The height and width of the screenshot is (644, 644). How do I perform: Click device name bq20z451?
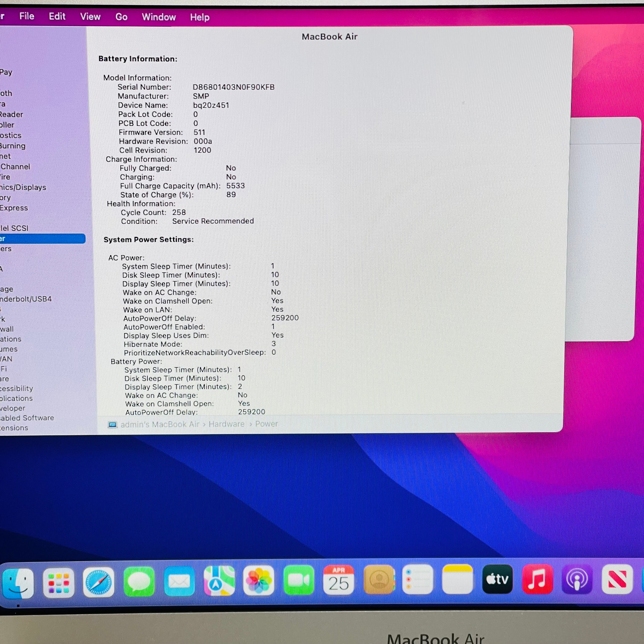[x=211, y=105]
